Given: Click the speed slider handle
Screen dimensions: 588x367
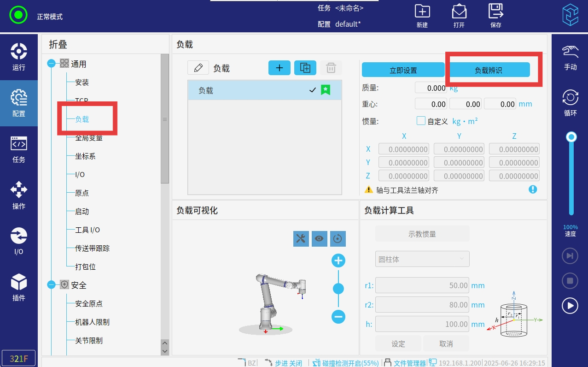Looking at the screenshot, I should point(571,137).
